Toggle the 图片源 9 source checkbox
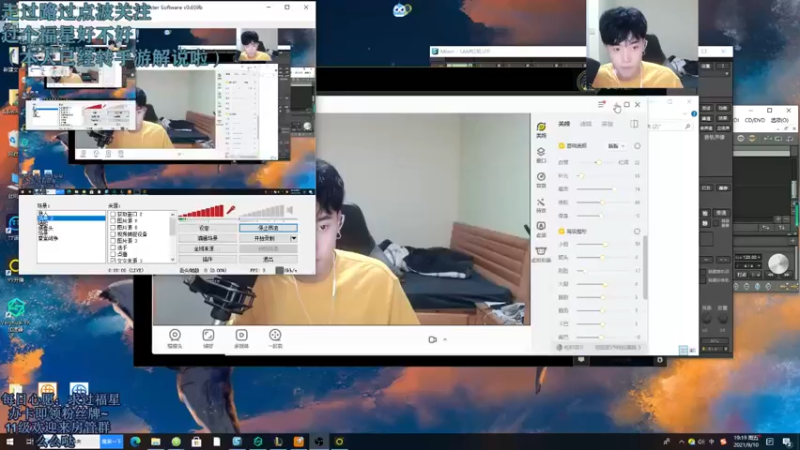Screen dimensions: 800x450 (x=113, y=221)
